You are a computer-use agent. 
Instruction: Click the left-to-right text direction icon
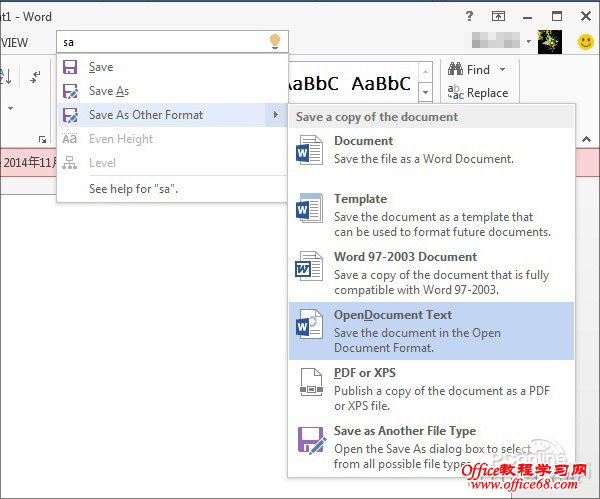point(36,77)
